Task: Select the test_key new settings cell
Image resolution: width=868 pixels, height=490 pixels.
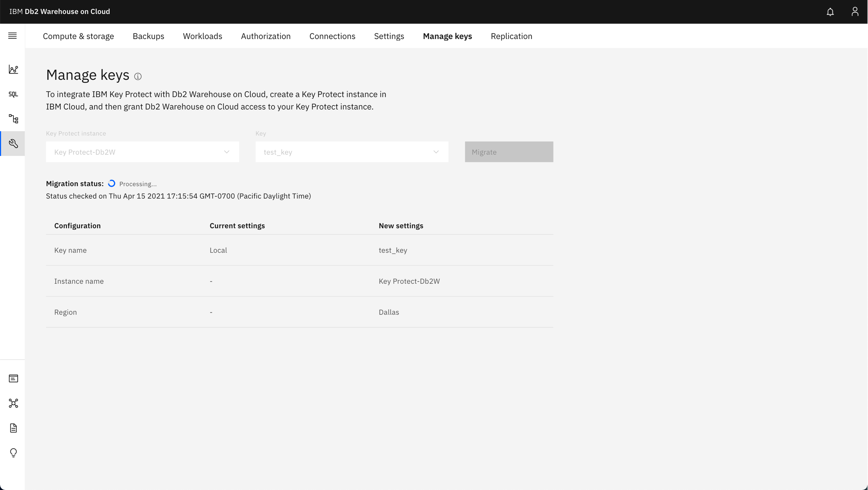Action: point(393,250)
